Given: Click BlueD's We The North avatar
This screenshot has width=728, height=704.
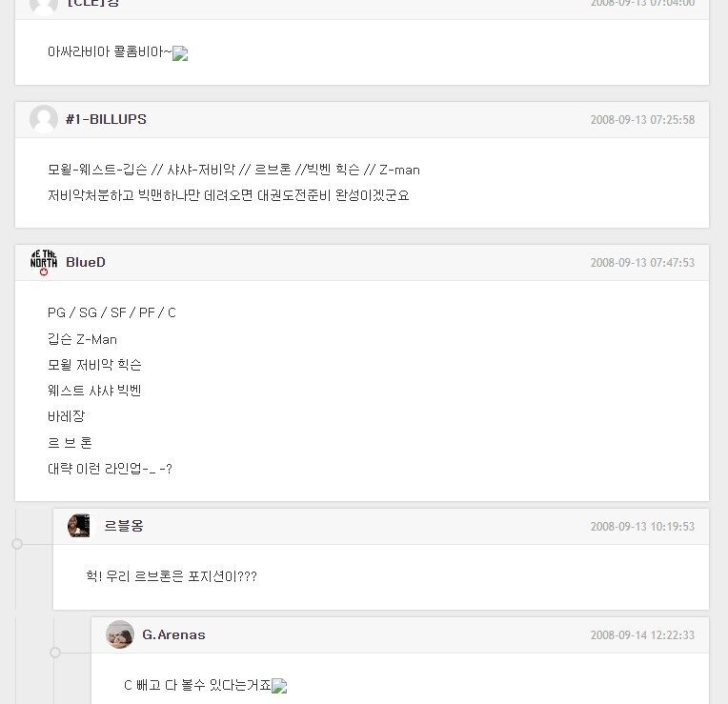Looking at the screenshot, I should [44, 262].
